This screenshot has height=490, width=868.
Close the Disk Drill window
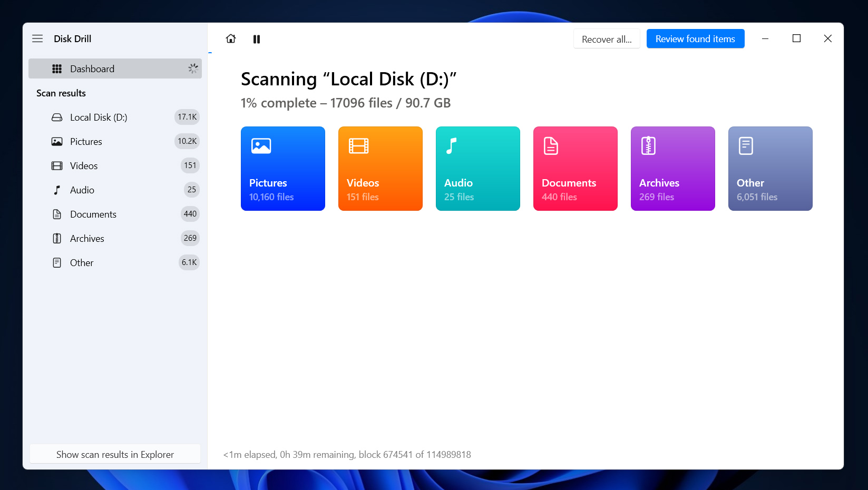(x=827, y=38)
